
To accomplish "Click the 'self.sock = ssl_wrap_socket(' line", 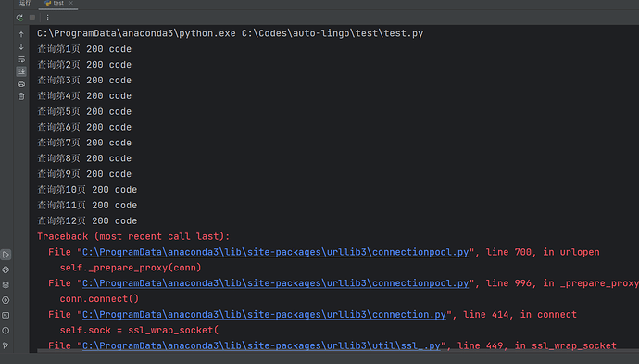I will tap(139, 330).
